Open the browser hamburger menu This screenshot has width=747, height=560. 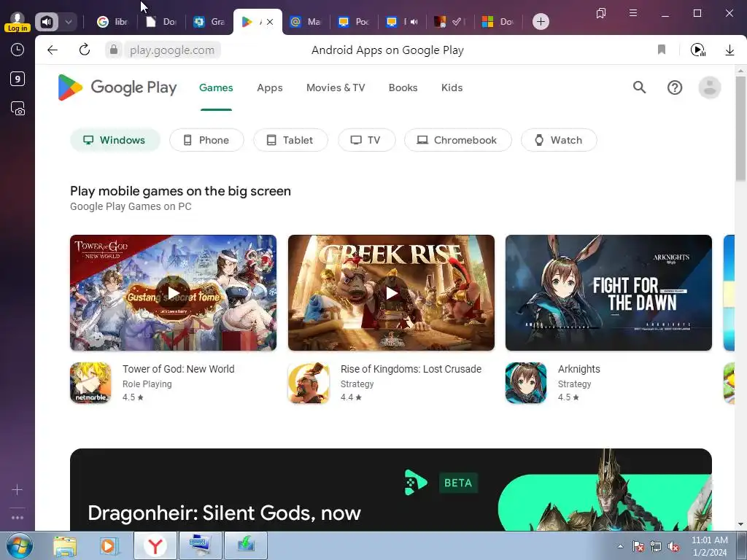click(x=633, y=13)
